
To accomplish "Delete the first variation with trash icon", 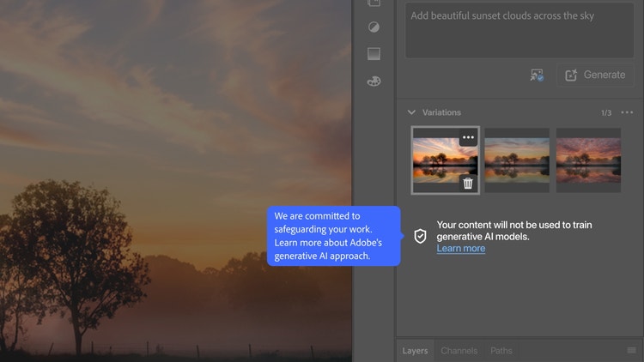I will (468, 183).
